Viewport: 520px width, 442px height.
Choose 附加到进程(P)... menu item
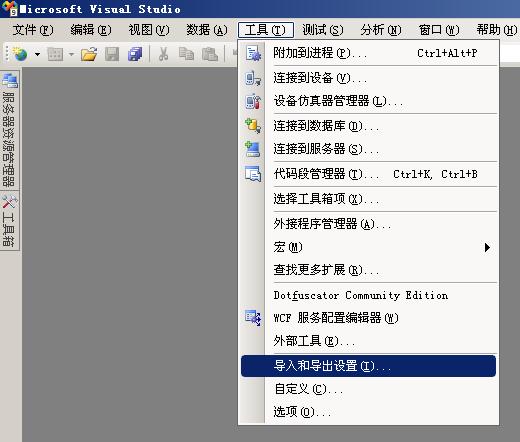coord(369,53)
